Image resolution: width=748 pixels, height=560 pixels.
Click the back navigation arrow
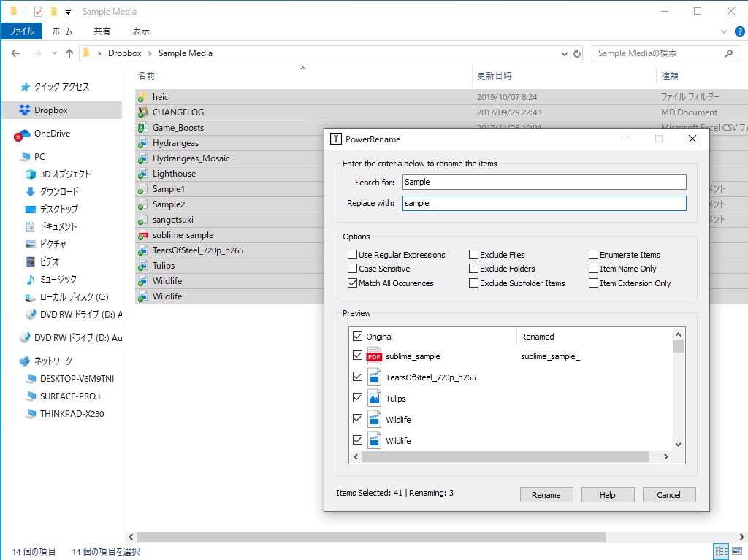[15, 53]
